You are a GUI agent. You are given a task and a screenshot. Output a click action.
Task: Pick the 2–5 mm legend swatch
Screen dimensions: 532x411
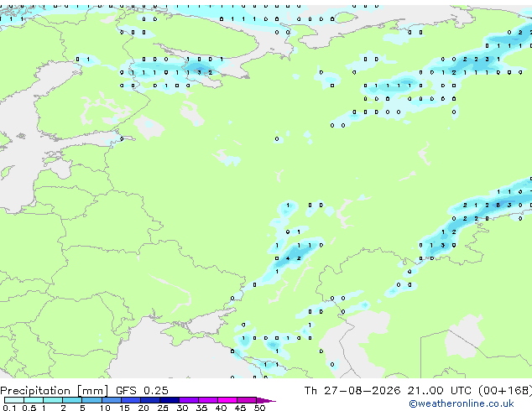pyautogui.click(x=72, y=400)
